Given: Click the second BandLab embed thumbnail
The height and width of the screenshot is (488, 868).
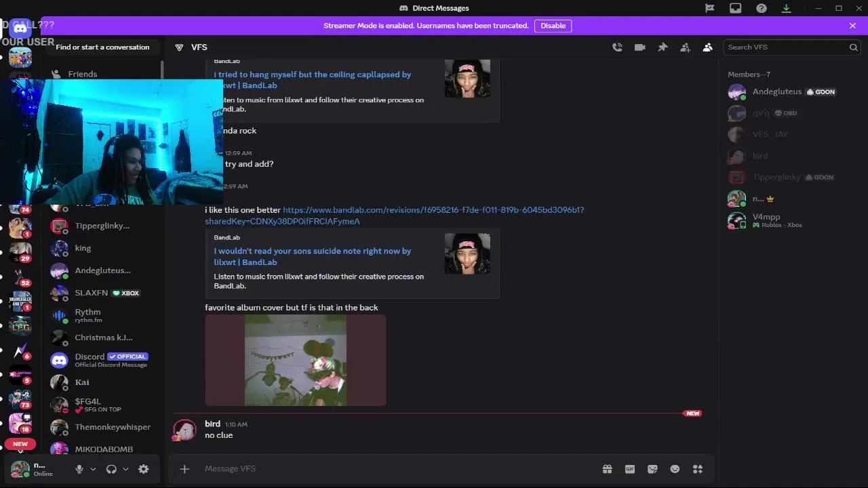Looking at the screenshot, I should 467,253.
